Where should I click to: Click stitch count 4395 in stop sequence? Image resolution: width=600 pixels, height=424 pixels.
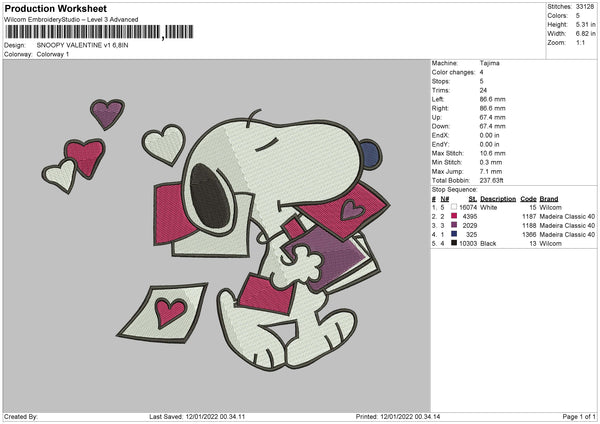click(470, 217)
